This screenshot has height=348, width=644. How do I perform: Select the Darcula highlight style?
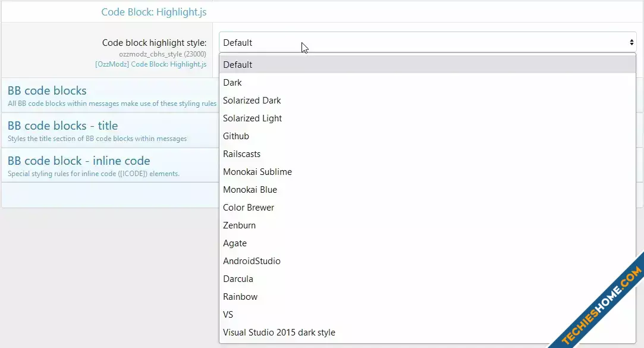click(428, 279)
